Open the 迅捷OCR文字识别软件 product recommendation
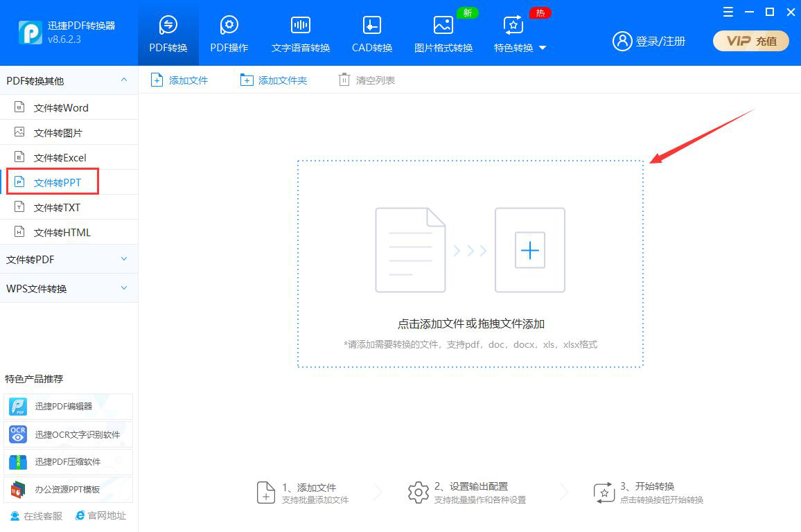 (x=68, y=434)
